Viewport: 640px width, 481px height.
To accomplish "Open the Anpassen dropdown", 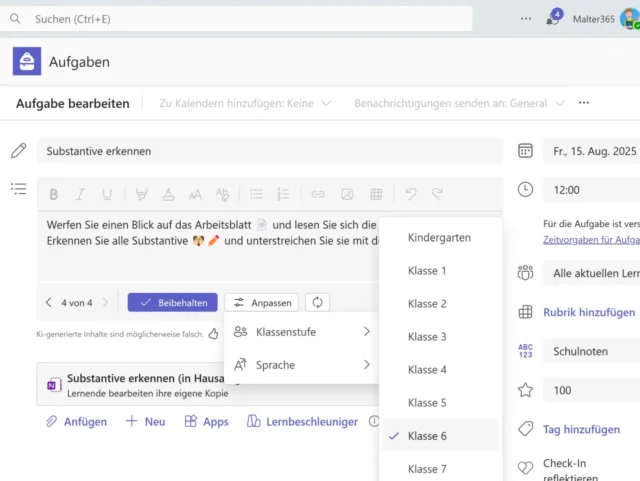I will coord(261,302).
